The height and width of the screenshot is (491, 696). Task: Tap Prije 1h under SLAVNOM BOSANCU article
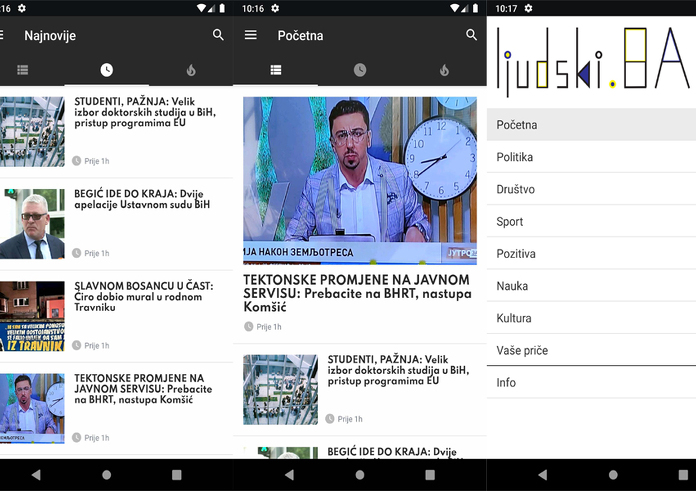click(x=97, y=345)
